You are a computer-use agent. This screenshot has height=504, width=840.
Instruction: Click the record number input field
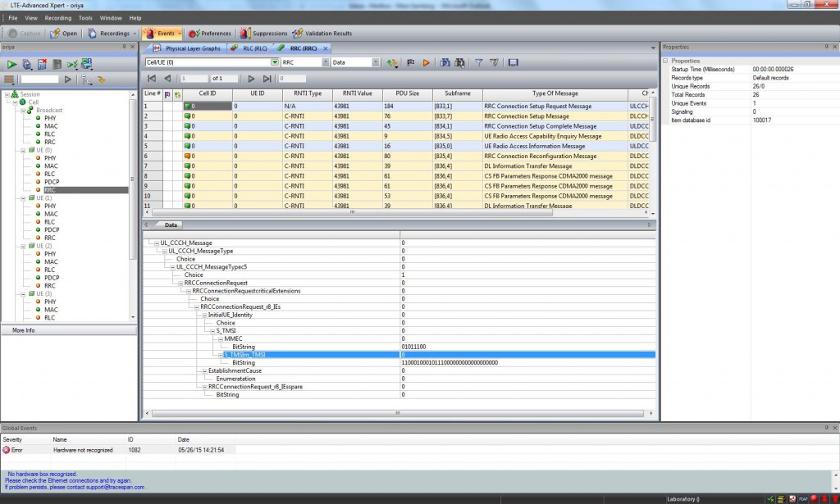coord(194,79)
